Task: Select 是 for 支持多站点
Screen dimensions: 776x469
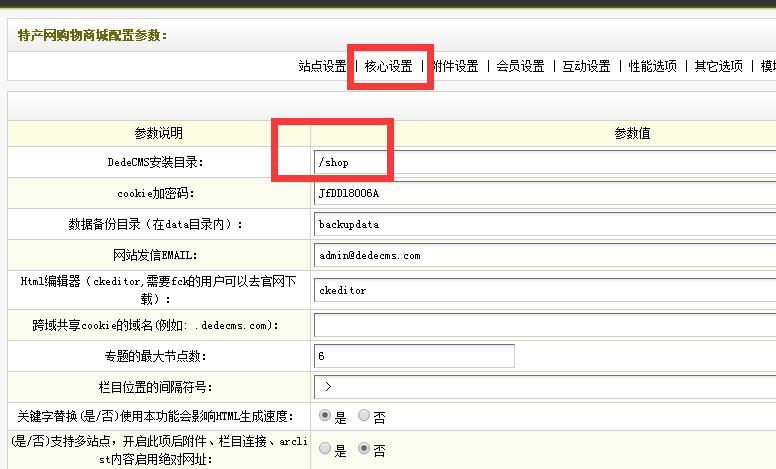Action: click(x=325, y=448)
